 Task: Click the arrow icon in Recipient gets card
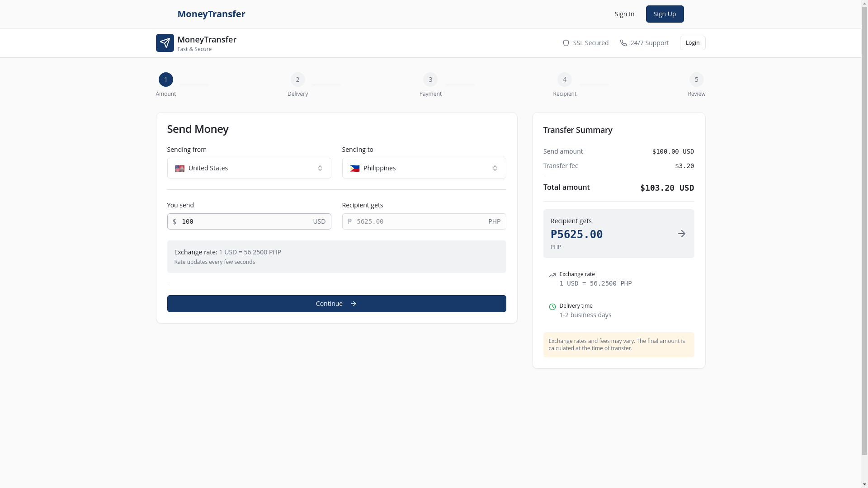[x=681, y=234]
